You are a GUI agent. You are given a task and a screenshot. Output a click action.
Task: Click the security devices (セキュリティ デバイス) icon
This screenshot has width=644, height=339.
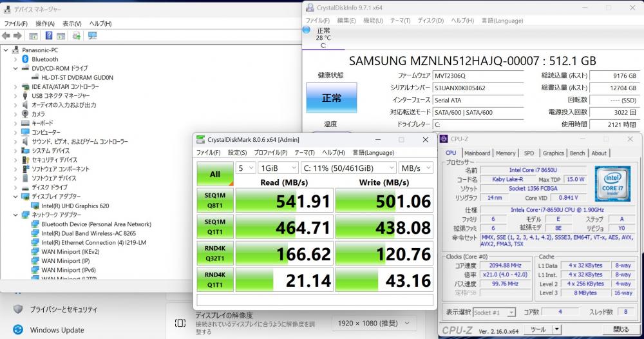[26, 160]
